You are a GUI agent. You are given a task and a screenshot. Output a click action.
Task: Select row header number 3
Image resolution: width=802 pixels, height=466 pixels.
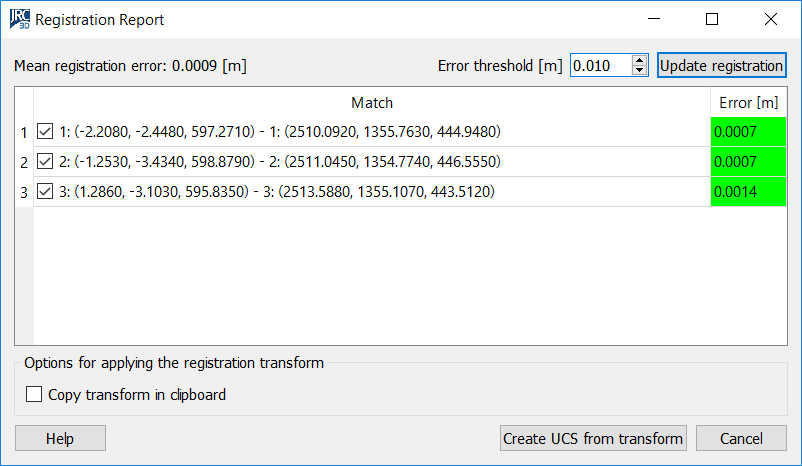pos(24,192)
